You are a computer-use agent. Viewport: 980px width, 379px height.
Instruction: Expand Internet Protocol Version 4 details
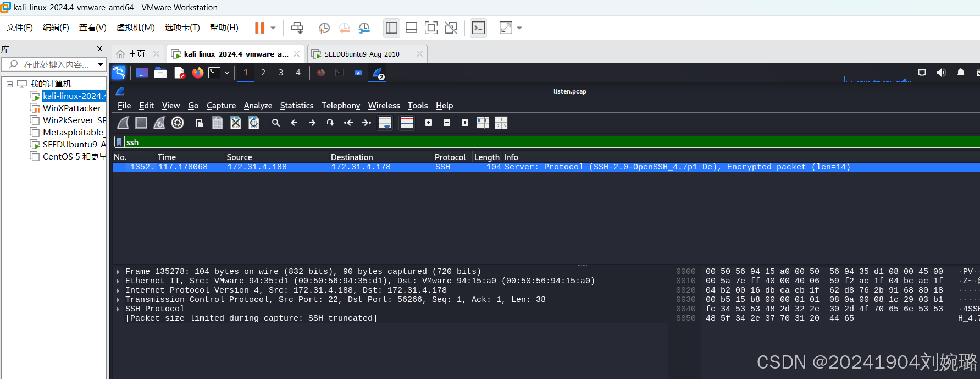pos(118,290)
